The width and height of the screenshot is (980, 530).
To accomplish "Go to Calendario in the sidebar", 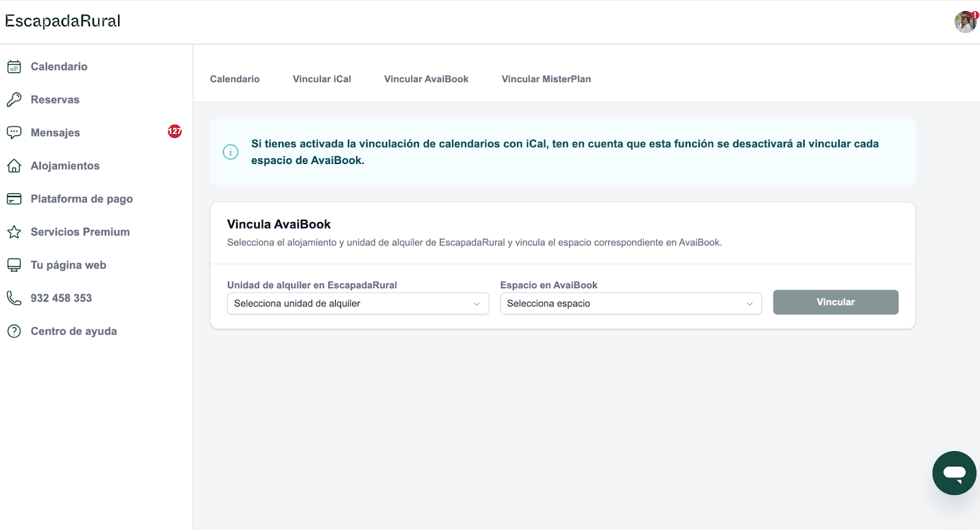I will (59, 67).
